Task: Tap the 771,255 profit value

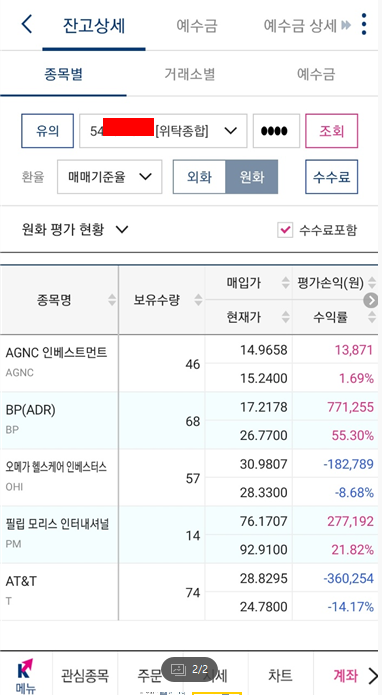Action: click(x=351, y=407)
